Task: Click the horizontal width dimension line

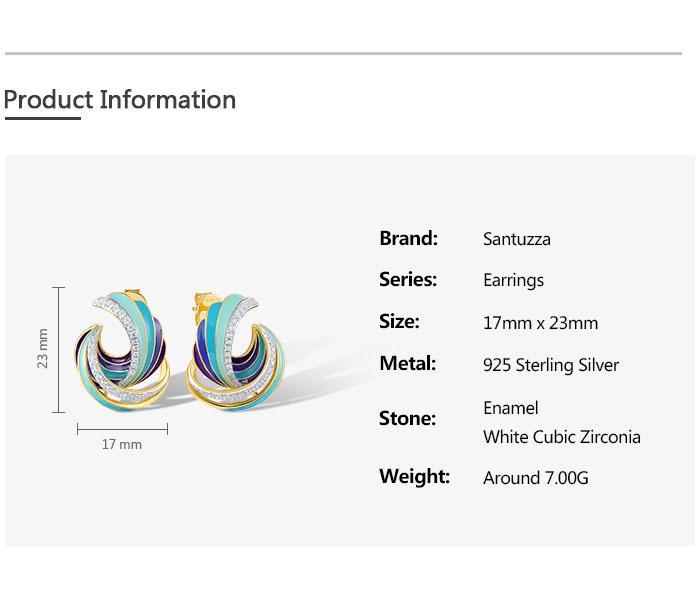Action: point(122,428)
